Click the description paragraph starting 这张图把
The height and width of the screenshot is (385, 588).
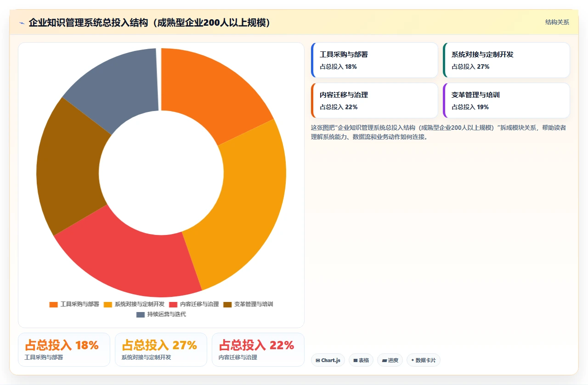[438, 132]
